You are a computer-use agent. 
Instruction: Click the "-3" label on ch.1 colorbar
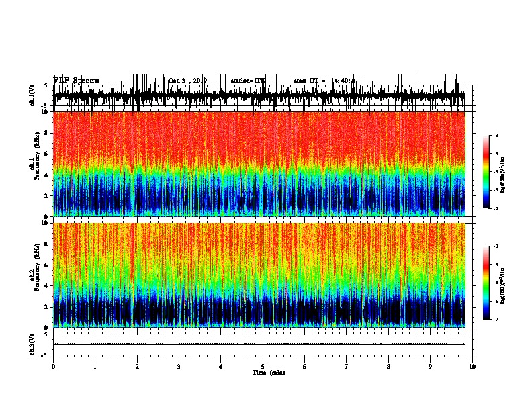(x=495, y=136)
